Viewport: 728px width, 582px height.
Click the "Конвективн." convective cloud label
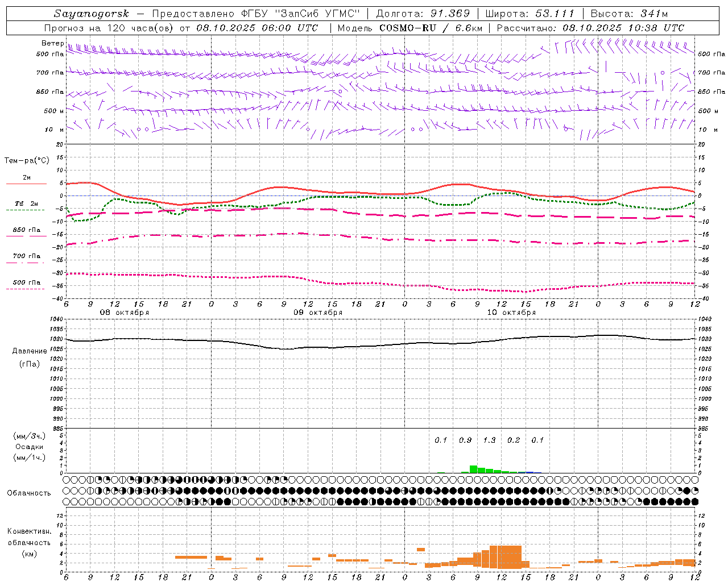[29, 531]
